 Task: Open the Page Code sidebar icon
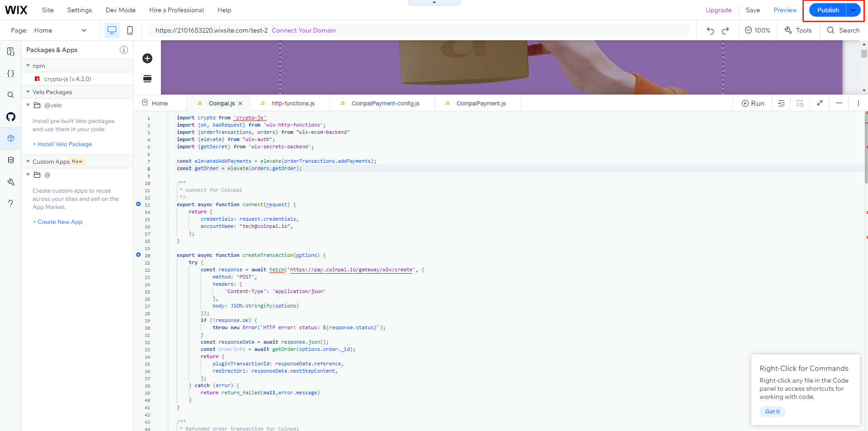[11, 52]
